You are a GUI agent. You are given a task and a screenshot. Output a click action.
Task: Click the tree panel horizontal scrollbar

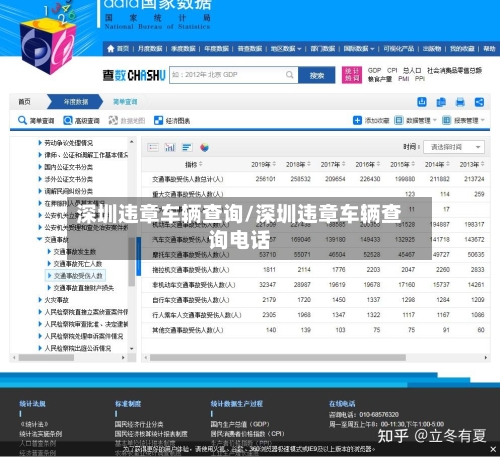click(46, 358)
